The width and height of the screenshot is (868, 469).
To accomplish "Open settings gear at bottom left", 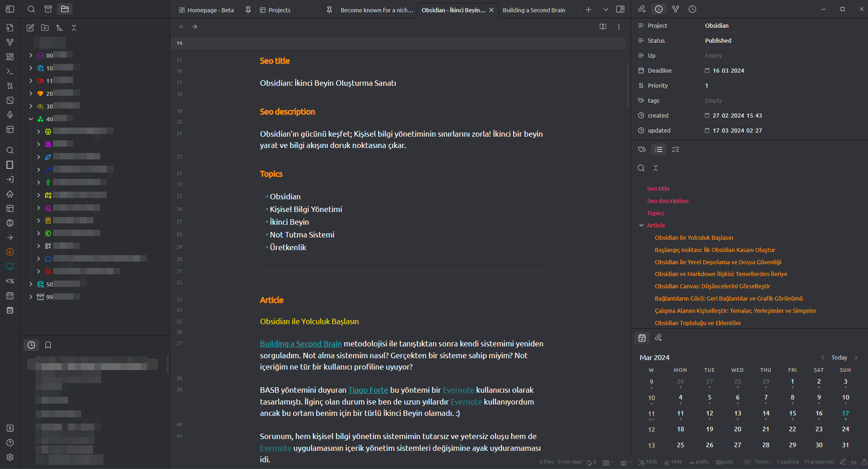I will (x=10, y=457).
